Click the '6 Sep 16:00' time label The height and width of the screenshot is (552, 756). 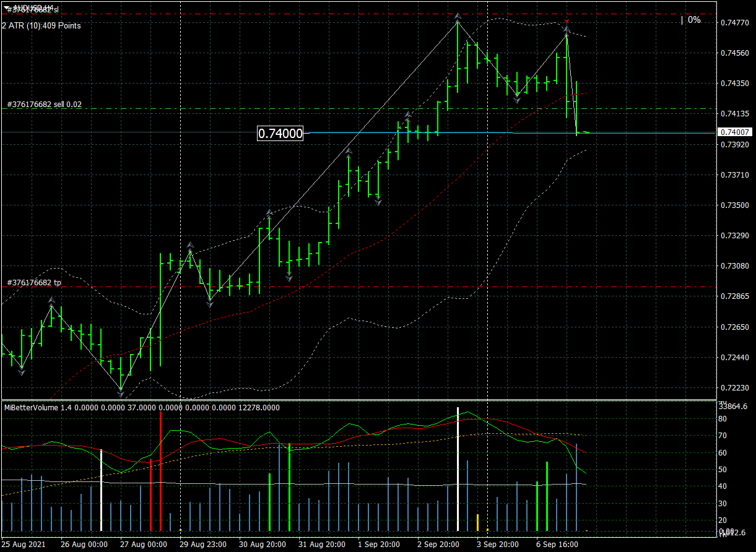click(557, 545)
